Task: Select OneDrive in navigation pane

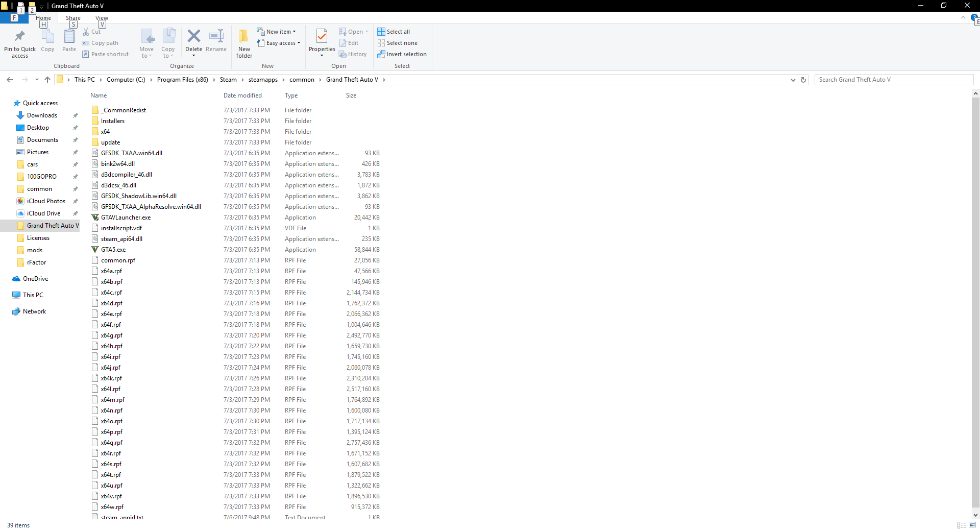Action: (35, 279)
